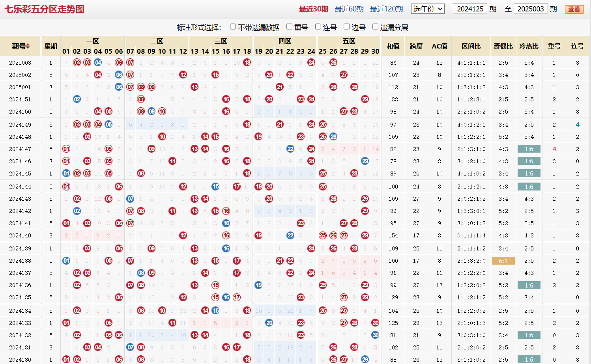The image size is (591, 364).
Task: Click blue ball 08 in row 2024137
Action: [x=141, y=273]
